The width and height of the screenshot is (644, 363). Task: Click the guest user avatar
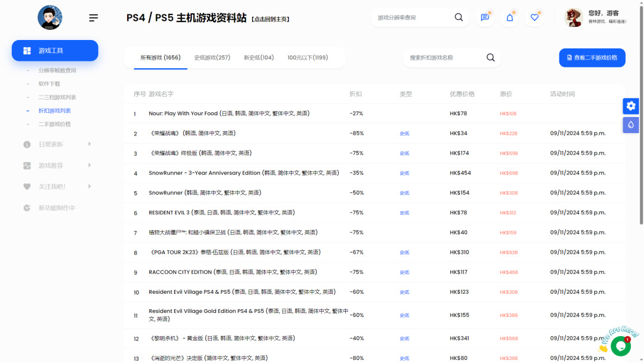pos(574,17)
